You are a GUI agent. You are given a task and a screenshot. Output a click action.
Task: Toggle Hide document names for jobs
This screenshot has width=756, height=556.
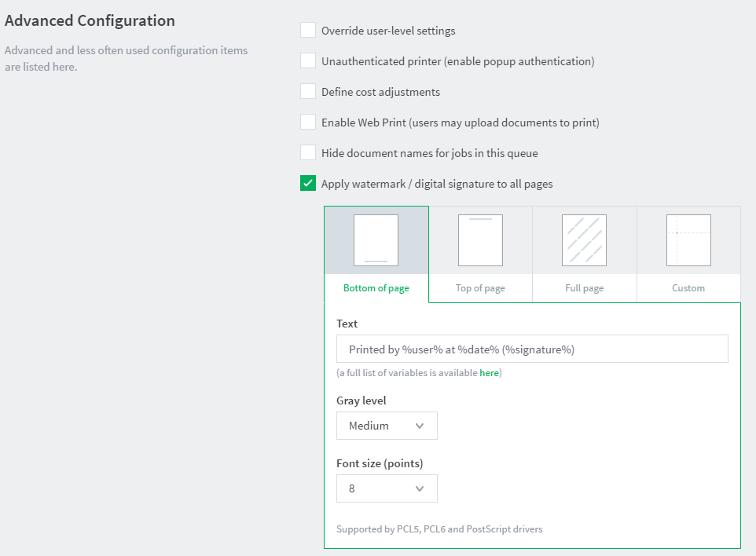click(x=308, y=152)
